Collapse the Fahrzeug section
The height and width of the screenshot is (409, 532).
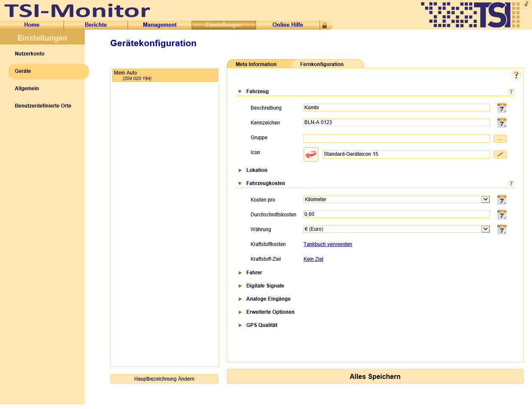(240, 91)
